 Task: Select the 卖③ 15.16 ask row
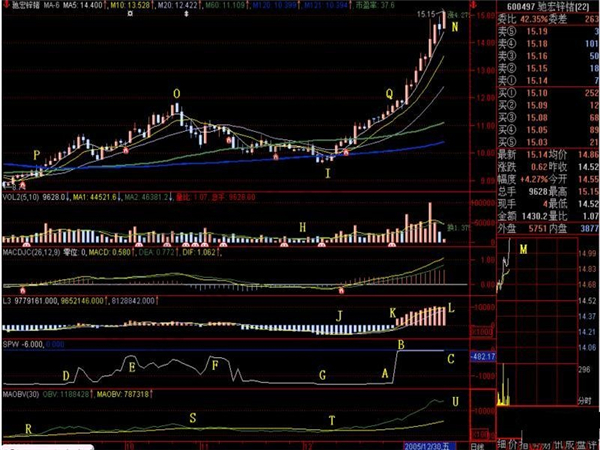pyautogui.click(x=548, y=56)
